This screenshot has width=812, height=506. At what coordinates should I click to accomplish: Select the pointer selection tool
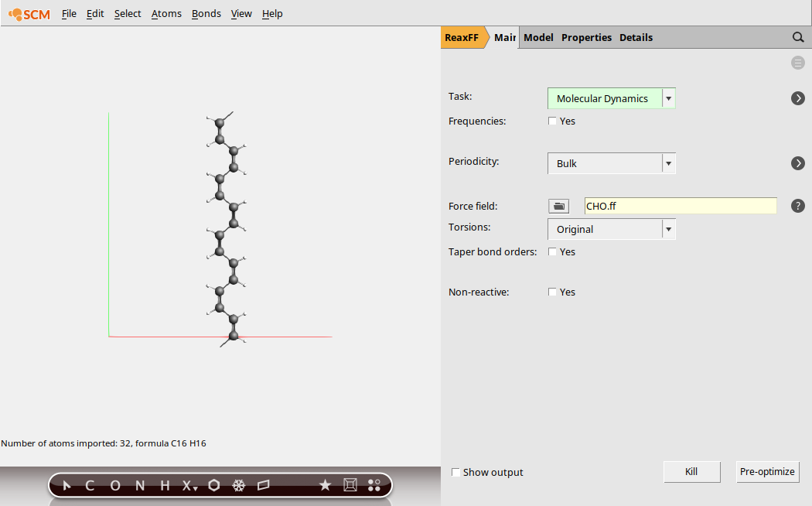66,485
